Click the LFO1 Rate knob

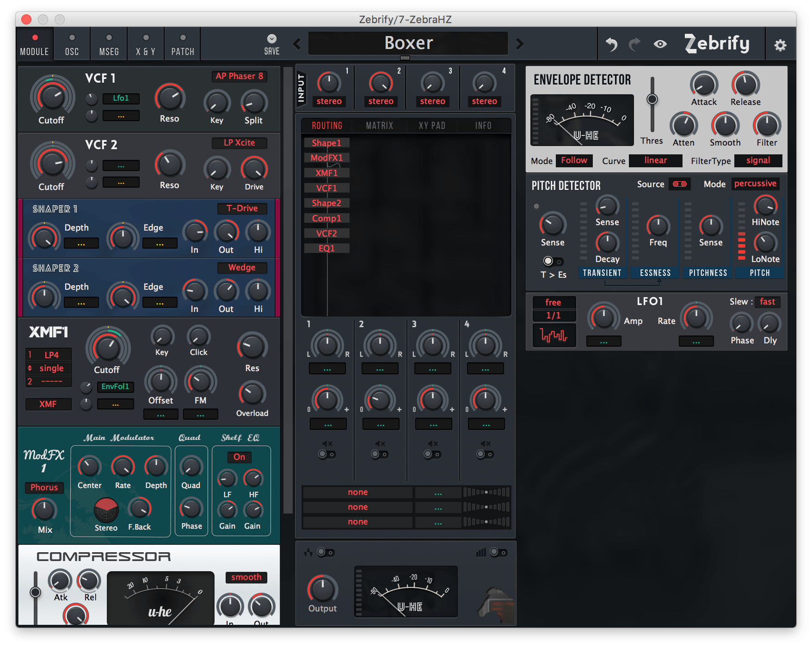[x=696, y=317]
